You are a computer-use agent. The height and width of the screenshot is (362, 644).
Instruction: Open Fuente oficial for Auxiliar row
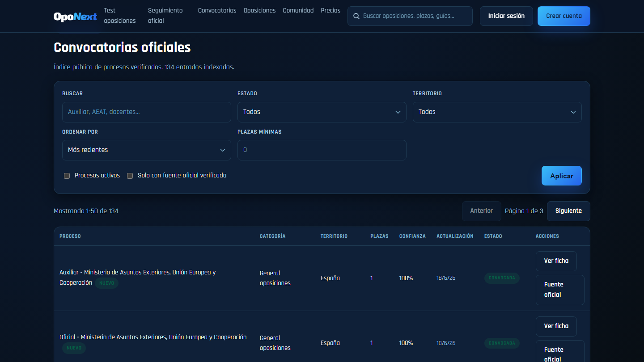[560, 290]
